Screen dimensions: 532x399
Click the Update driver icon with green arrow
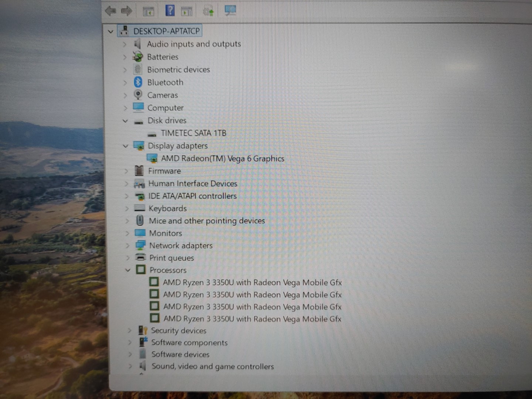(208, 11)
